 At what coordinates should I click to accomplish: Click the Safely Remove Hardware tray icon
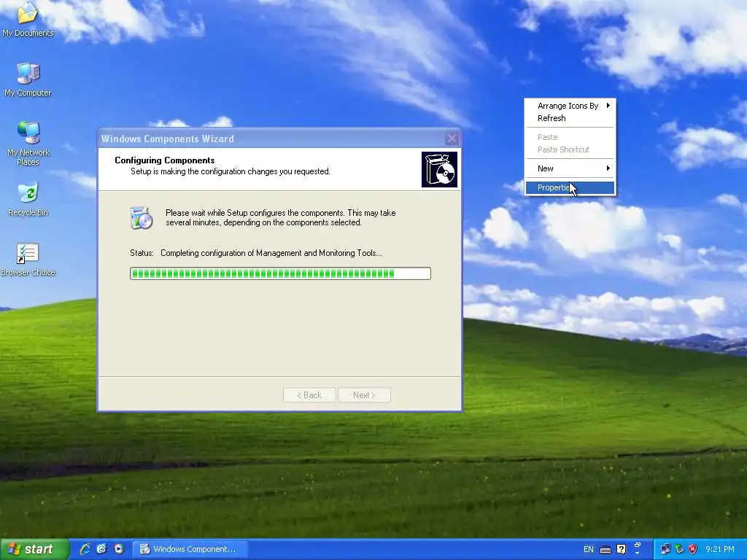[679, 549]
